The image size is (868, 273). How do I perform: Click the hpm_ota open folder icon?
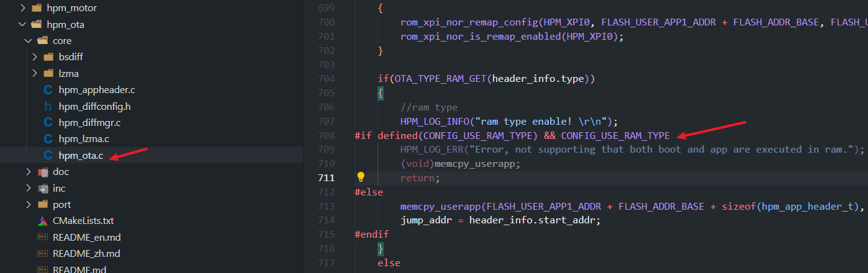37,25
